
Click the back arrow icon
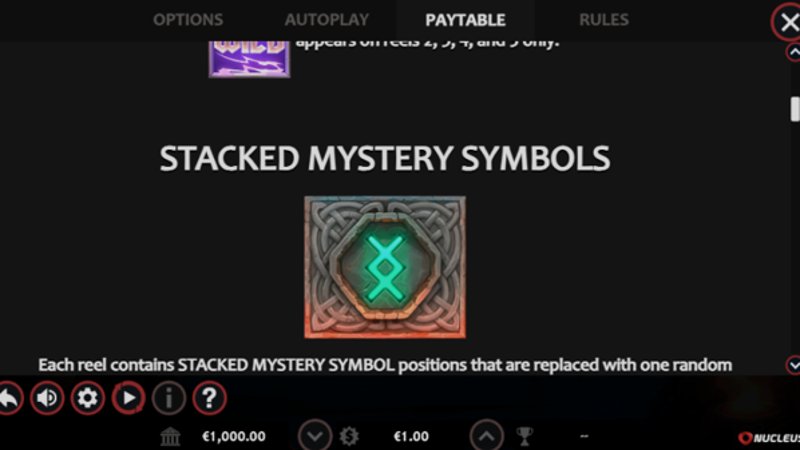click(9, 398)
